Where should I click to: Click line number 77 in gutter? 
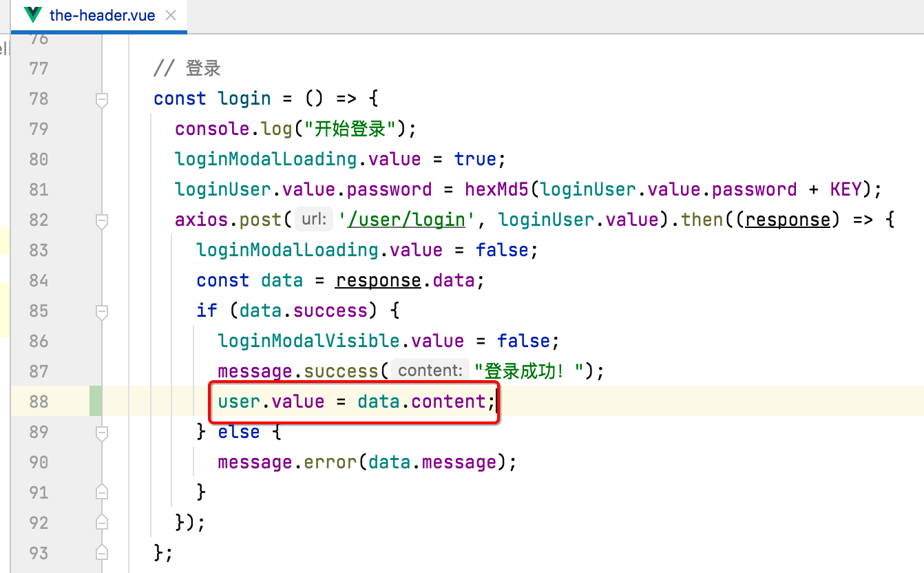pos(39,68)
